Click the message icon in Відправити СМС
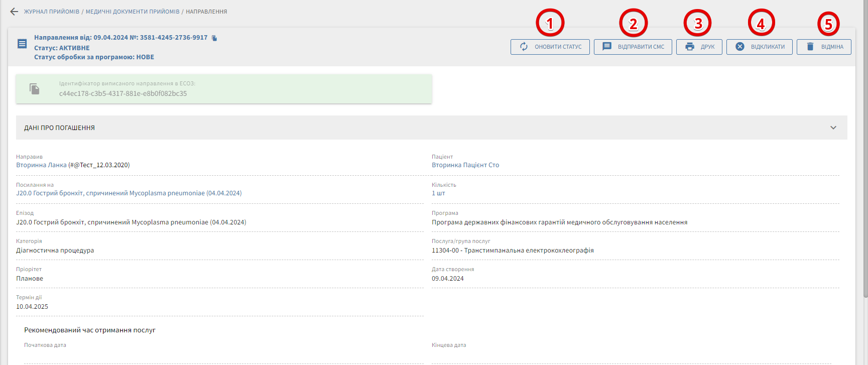The width and height of the screenshot is (868, 365). [x=607, y=47]
